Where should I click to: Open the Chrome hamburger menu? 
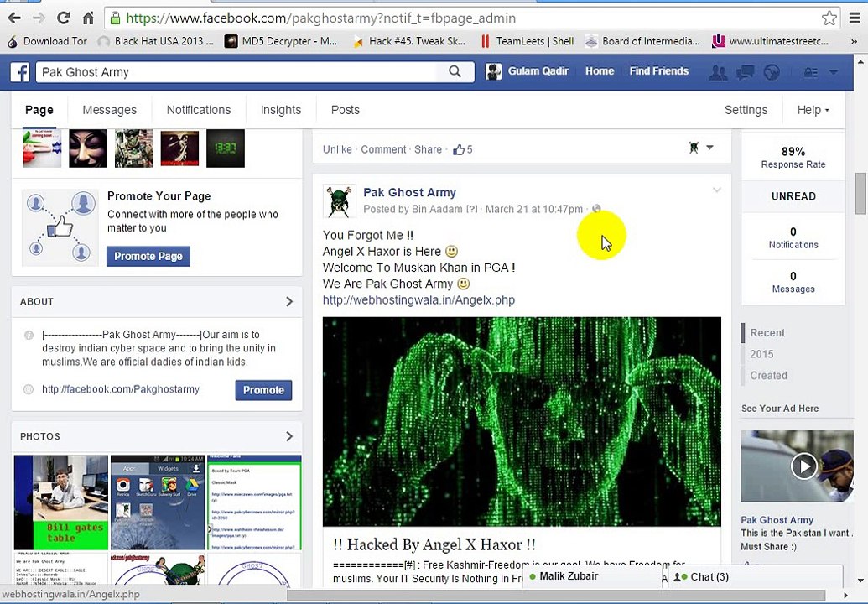click(855, 18)
